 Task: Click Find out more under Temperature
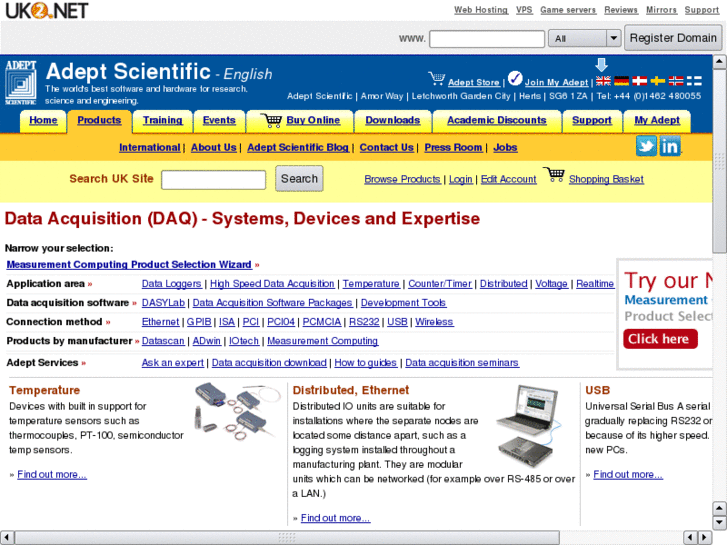[52, 474]
